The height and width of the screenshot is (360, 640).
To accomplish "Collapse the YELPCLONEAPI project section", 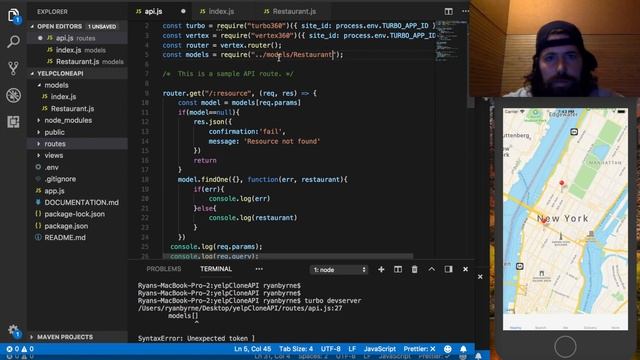I will tap(60, 73).
